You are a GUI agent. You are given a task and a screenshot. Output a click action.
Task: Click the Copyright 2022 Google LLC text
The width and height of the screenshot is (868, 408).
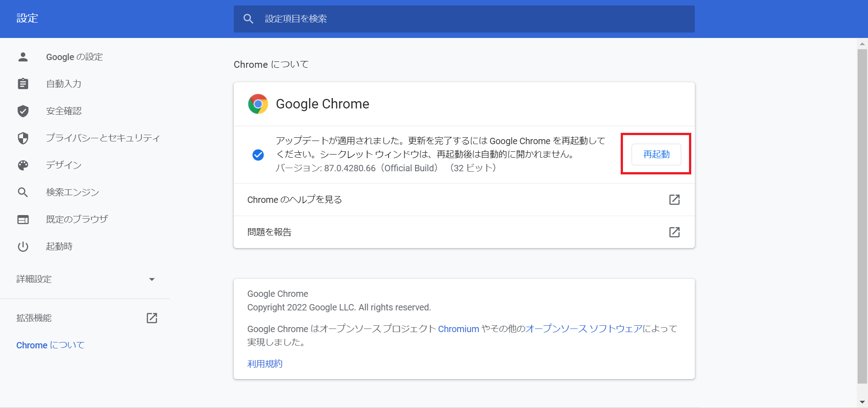[339, 307]
